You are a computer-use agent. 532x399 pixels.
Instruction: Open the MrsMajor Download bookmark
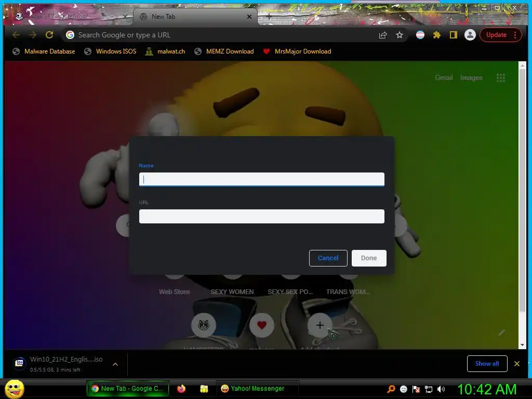(x=297, y=51)
